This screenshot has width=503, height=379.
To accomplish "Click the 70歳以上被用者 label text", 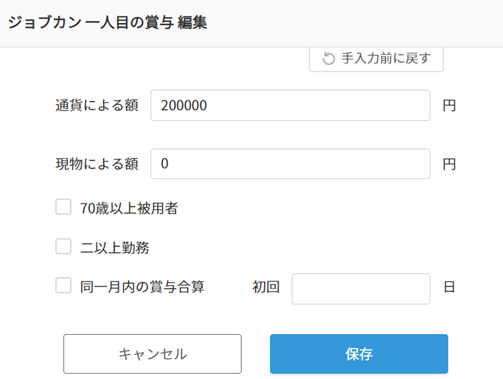I will point(129,208).
